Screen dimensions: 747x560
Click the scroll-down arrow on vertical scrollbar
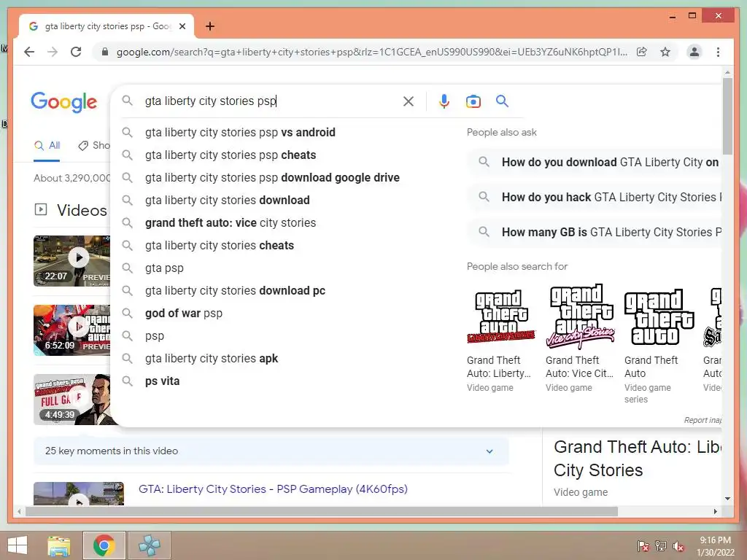click(727, 499)
